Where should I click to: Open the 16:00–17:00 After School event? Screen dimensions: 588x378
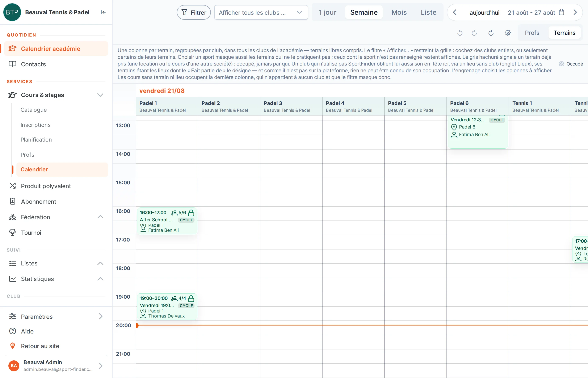click(x=167, y=221)
